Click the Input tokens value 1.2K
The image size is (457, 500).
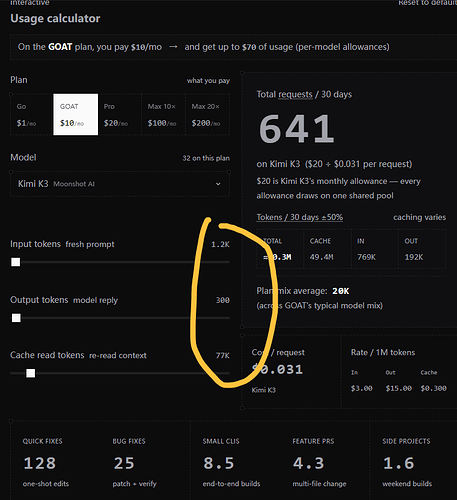[x=220, y=245]
